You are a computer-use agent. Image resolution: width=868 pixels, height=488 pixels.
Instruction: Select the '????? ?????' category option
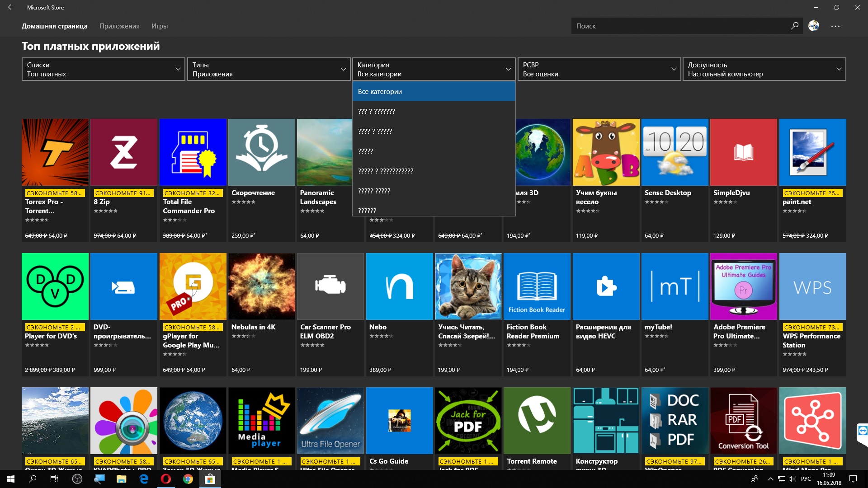point(434,191)
